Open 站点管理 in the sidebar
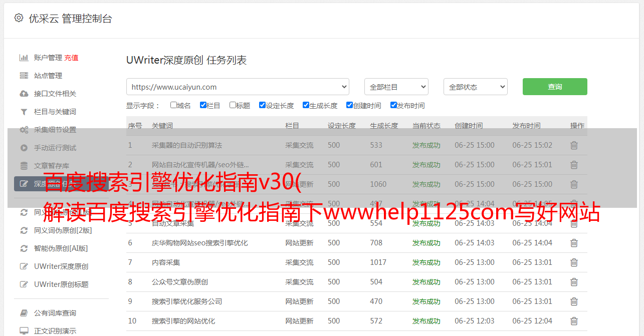The height and width of the screenshot is (336, 644). (48, 76)
